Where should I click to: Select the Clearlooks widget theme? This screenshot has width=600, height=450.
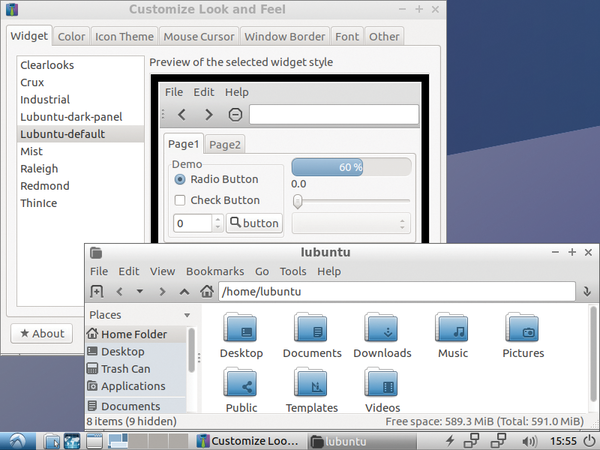(x=80, y=65)
